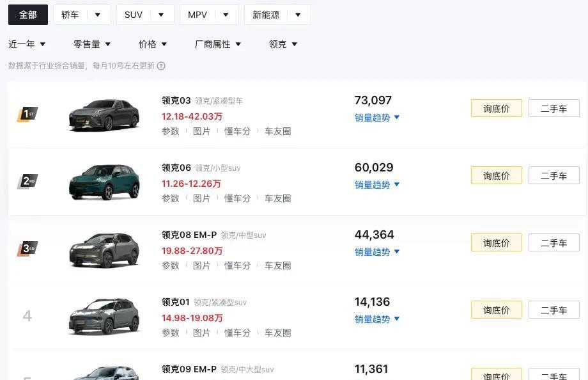Open the green 领克06 car image
The width and height of the screenshot is (588, 380).
pyautogui.click(x=104, y=182)
